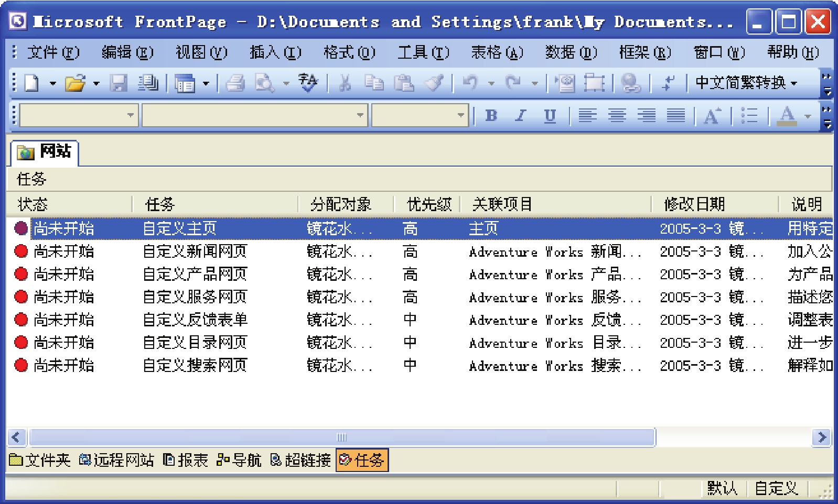Click the 任务 view button
The width and height of the screenshot is (838, 504).
[x=362, y=460]
